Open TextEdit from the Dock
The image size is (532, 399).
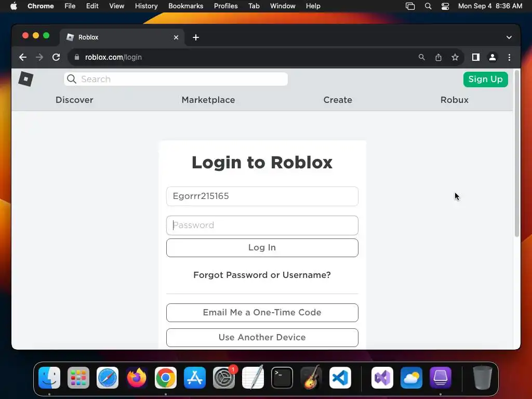point(253,378)
